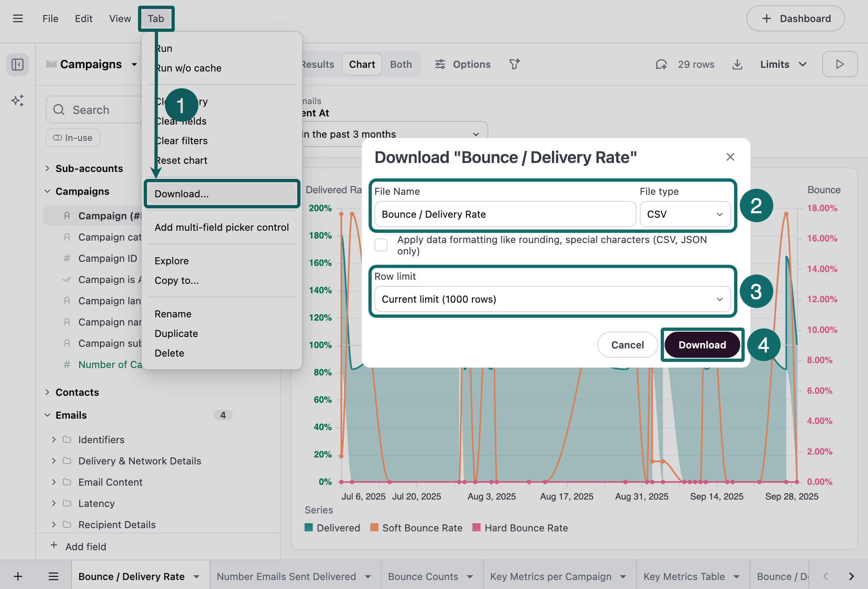Open the tab list icon at the bottom

pos(53,576)
